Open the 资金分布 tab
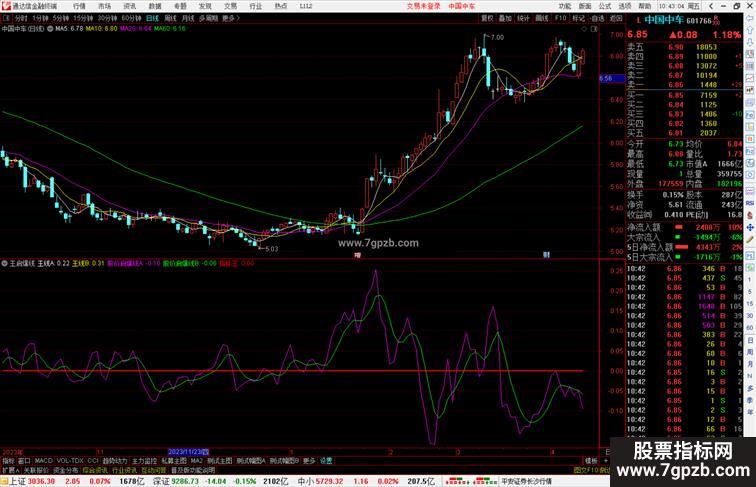This screenshot has width=756, height=487. pos(66,470)
